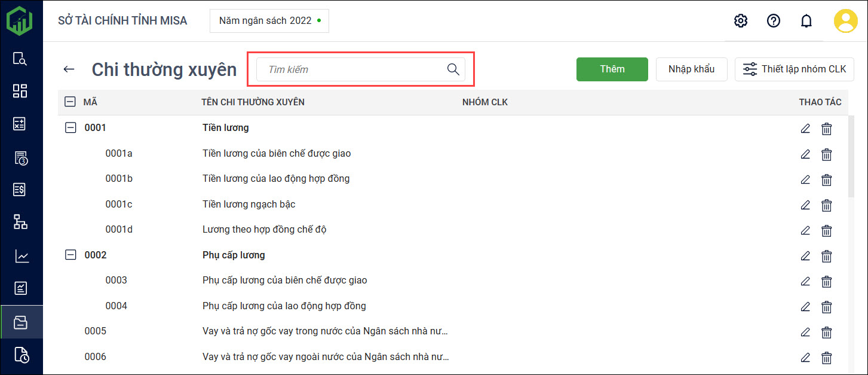Screen dimensions: 868x375
Task: Open Thiết lập nhóm CLK settings
Action: click(x=794, y=69)
